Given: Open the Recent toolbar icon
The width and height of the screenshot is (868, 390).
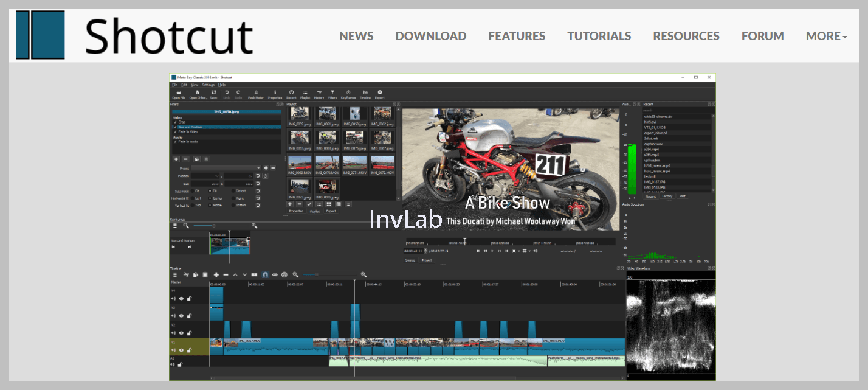Looking at the screenshot, I should click(291, 94).
